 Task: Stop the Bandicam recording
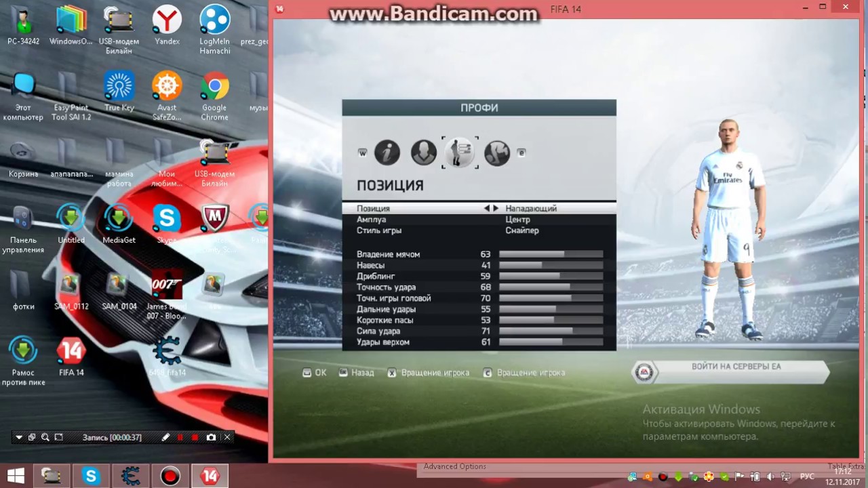[195, 437]
